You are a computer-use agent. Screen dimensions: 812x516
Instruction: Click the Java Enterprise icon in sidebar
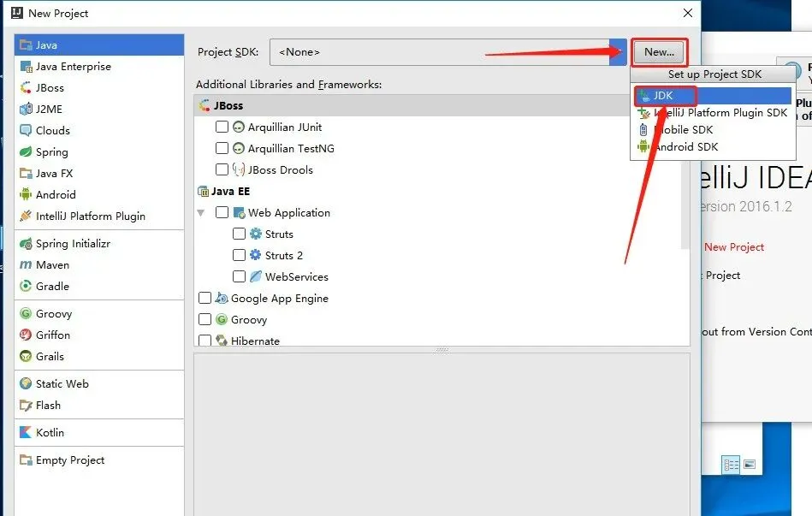tap(26, 66)
